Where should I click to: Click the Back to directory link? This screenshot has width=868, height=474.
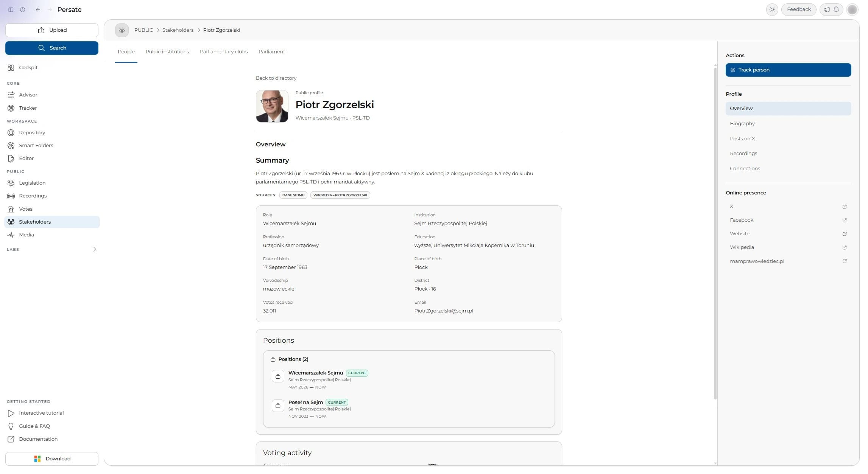click(x=276, y=78)
